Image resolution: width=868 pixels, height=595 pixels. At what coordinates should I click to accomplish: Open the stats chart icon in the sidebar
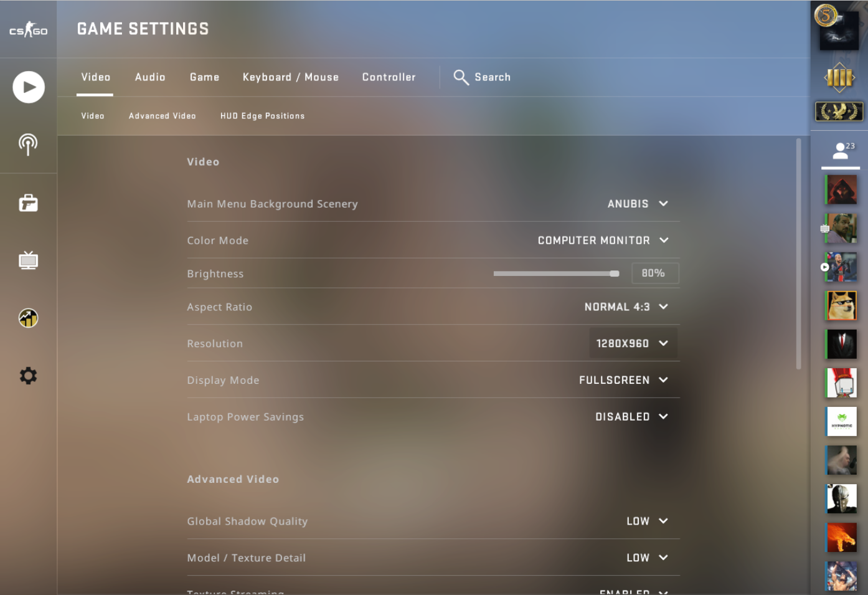tap(28, 318)
